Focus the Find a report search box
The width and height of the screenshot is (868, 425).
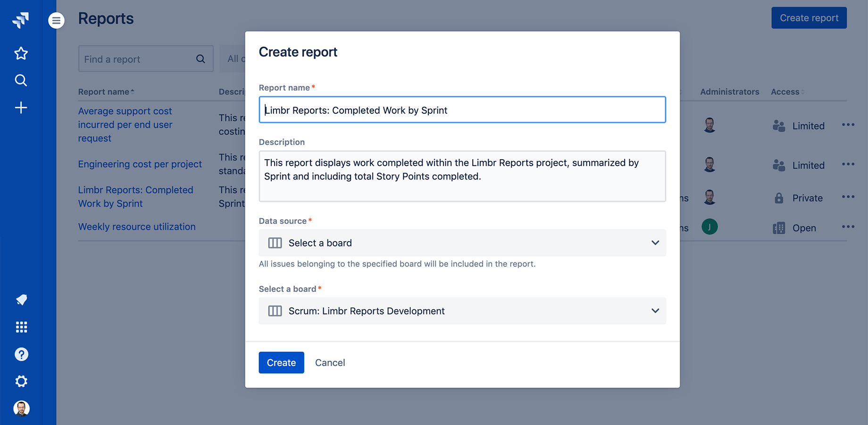click(x=146, y=59)
